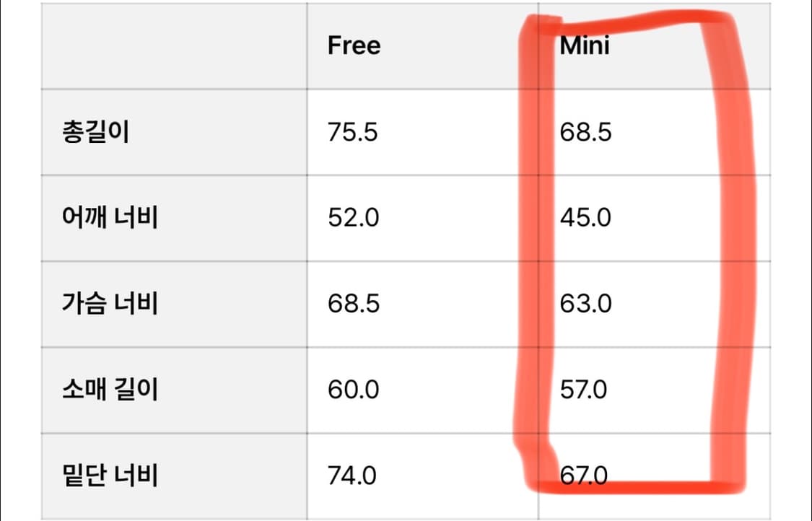Click Free 총길이 value 75.5
The height and width of the screenshot is (521, 812).
pos(352,132)
